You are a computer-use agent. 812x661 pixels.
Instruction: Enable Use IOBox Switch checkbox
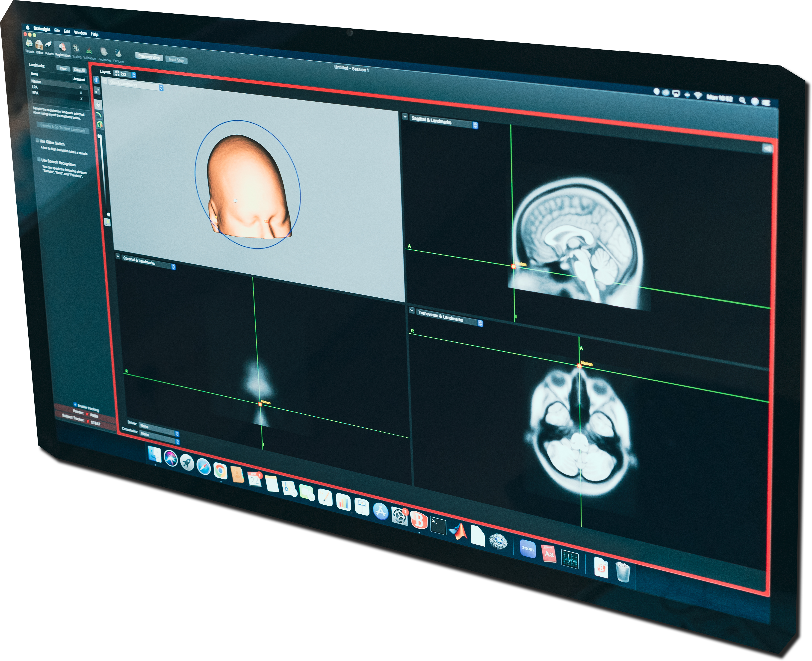(37, 140)
